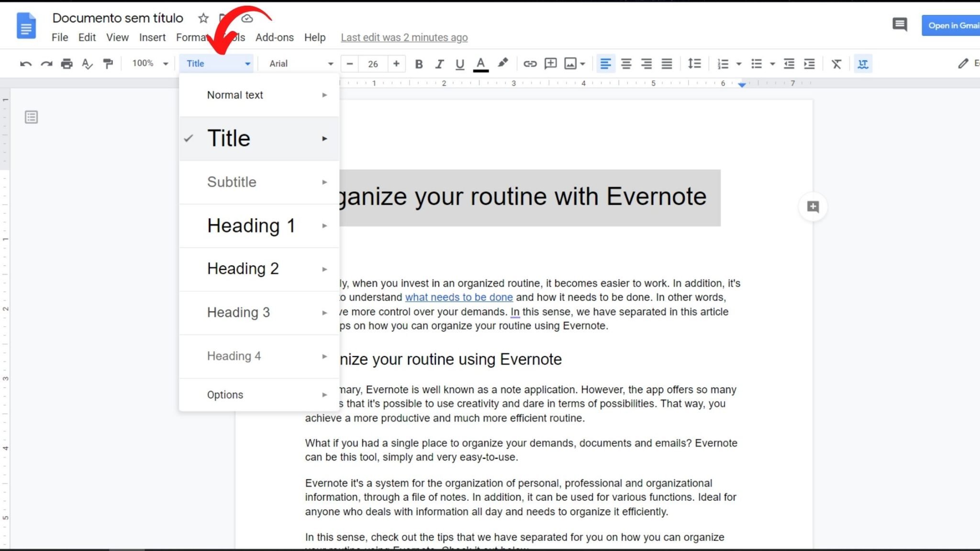
Task: Click the numbered list icon
Action: 723,64
